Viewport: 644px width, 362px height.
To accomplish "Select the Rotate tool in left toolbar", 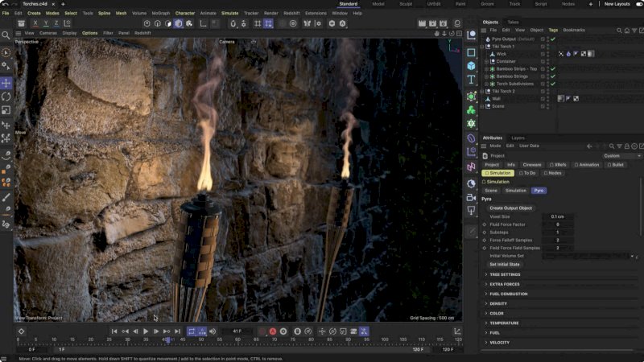I will coord(6,97).
